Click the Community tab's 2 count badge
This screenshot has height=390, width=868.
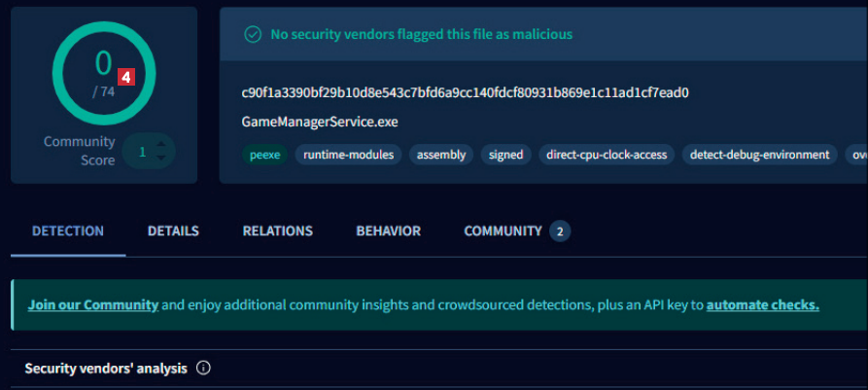[560, 230]
